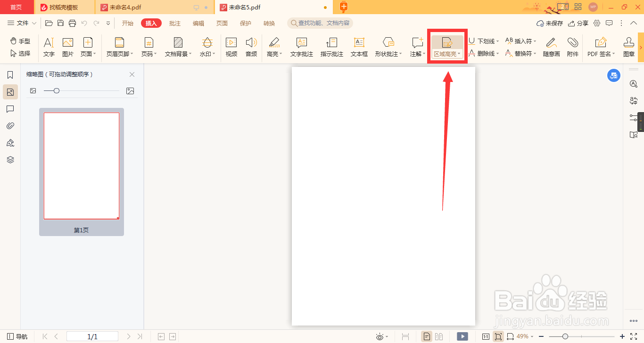Insert text with the 文字 tool
This screenshot has width=644, height=343.
coord(49,47)
